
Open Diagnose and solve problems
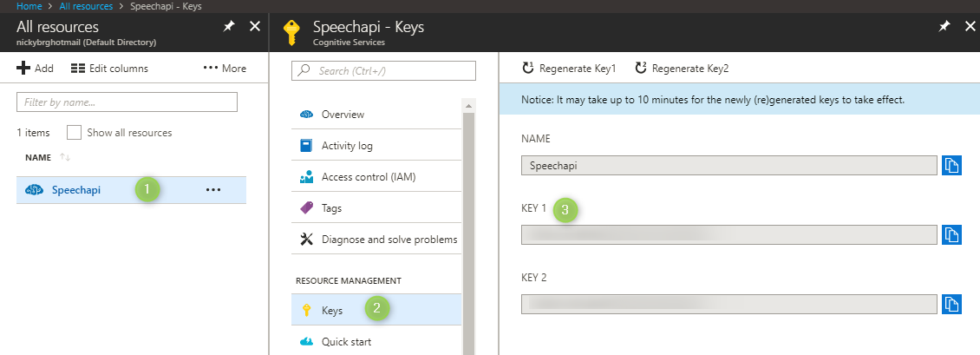pyautogui.click(x=389, y=240)
